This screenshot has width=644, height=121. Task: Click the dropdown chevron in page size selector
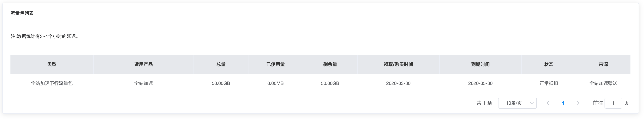[532, 103]
